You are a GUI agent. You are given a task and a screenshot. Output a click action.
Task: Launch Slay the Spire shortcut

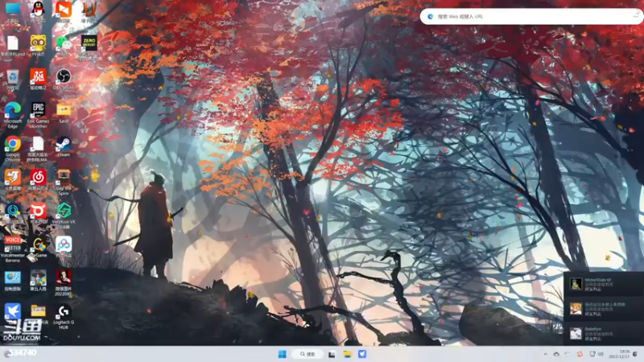click(x=64, y=183)
